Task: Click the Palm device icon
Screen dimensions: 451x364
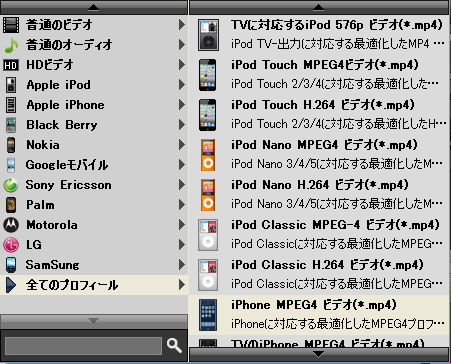Action: pyautogui.click(x=11, y=205)
